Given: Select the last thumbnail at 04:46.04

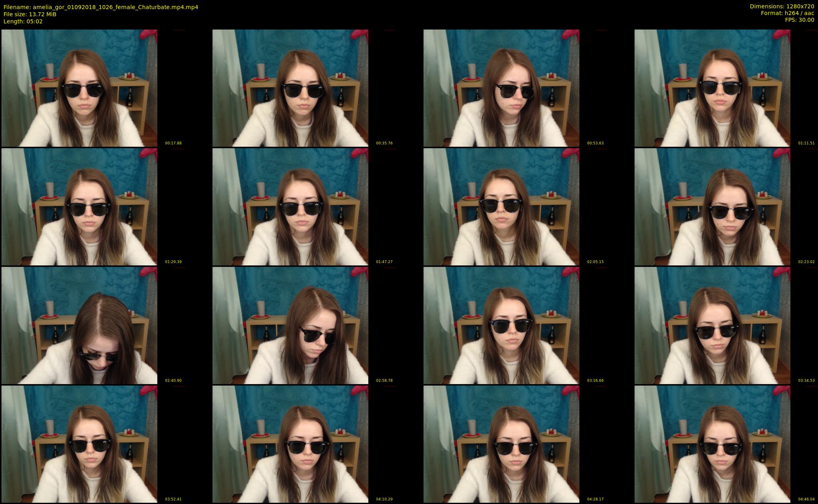Looking at the screenshot, I should tap(712, 444).
